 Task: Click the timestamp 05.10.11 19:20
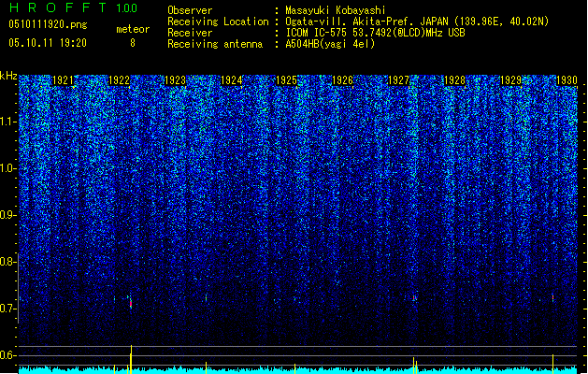pos(48,43)
